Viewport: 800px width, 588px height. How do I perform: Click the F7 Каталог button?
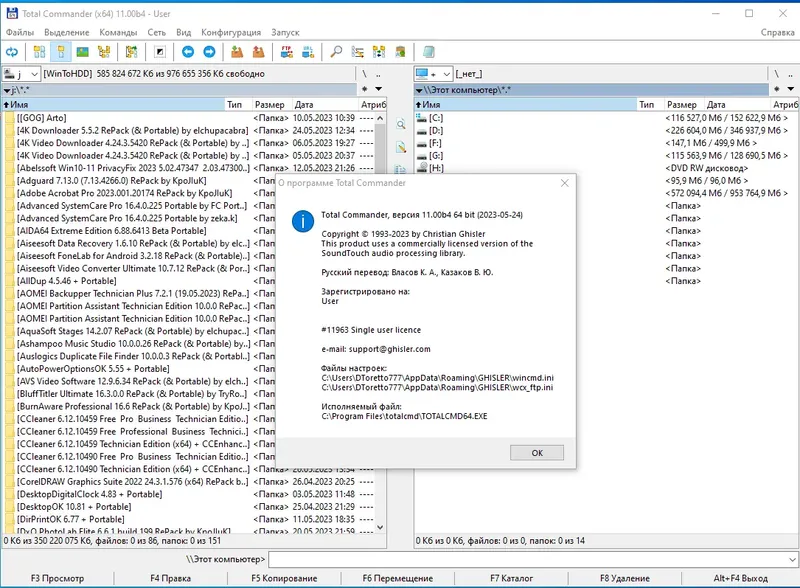[511, 578]
